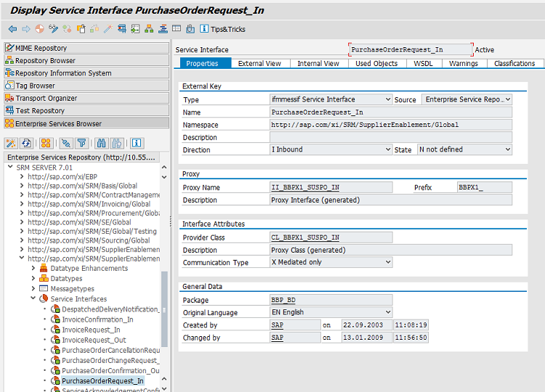Screen dimensions: 545x392
Task: Open the Original Language dropdown
Action: [x=388, y=312]
